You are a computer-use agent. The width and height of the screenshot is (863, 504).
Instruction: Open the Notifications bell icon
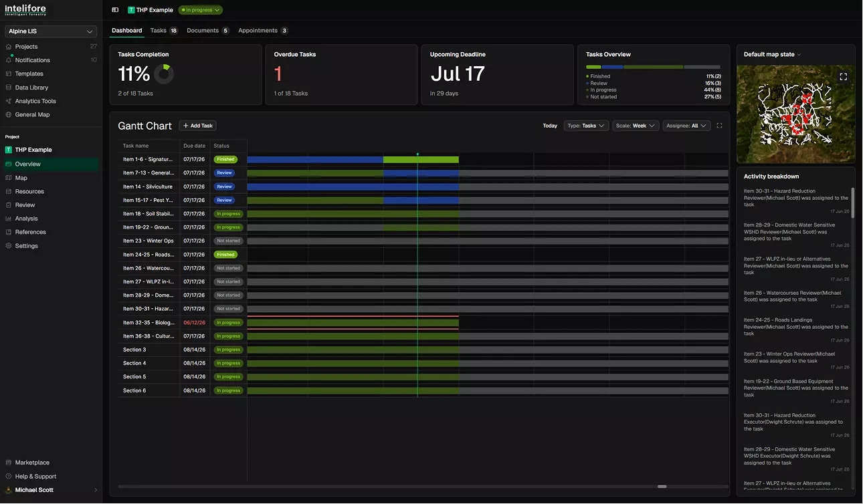coord(9,60)
